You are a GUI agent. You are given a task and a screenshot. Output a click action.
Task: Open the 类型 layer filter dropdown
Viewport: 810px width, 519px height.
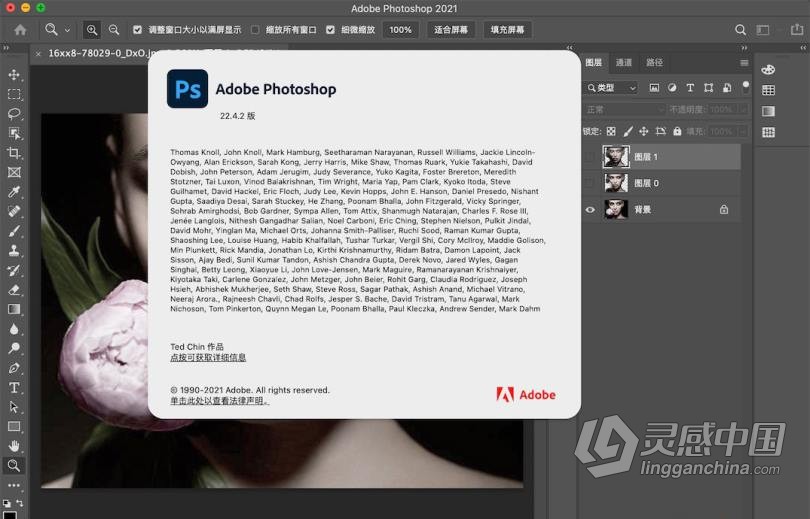pos(612,88)
